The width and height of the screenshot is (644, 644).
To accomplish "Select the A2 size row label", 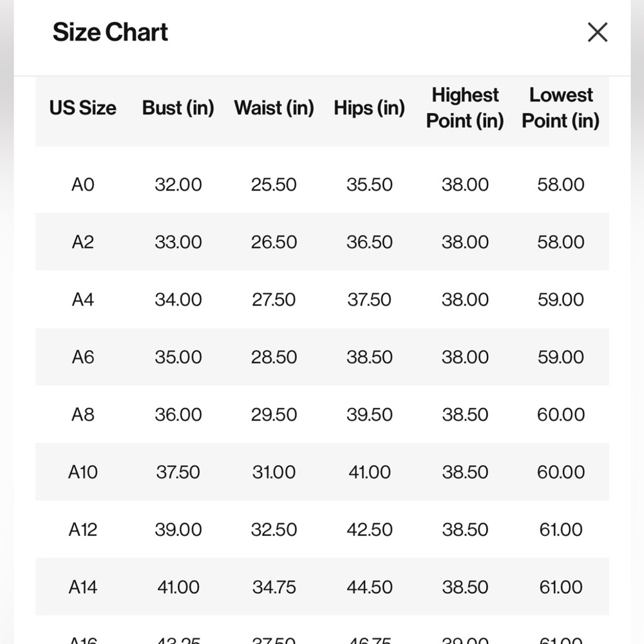I will point(82,242).
